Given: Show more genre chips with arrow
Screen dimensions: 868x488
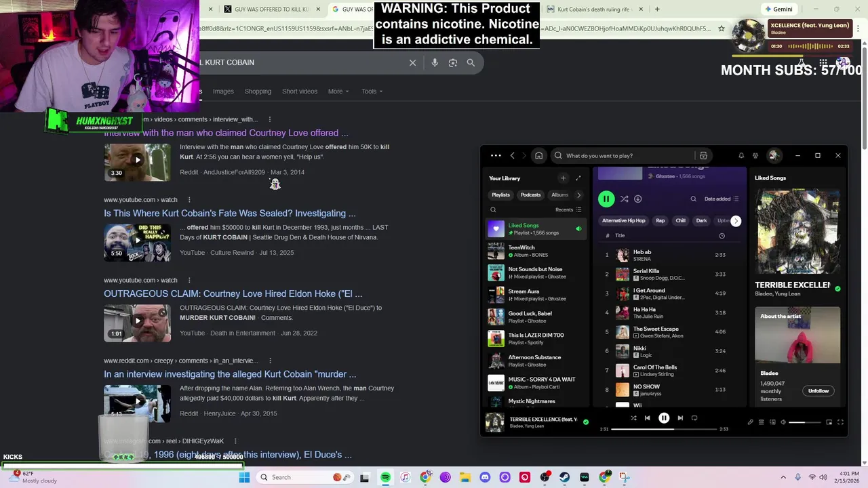Looking at the screenshot, I should point(736,221).
